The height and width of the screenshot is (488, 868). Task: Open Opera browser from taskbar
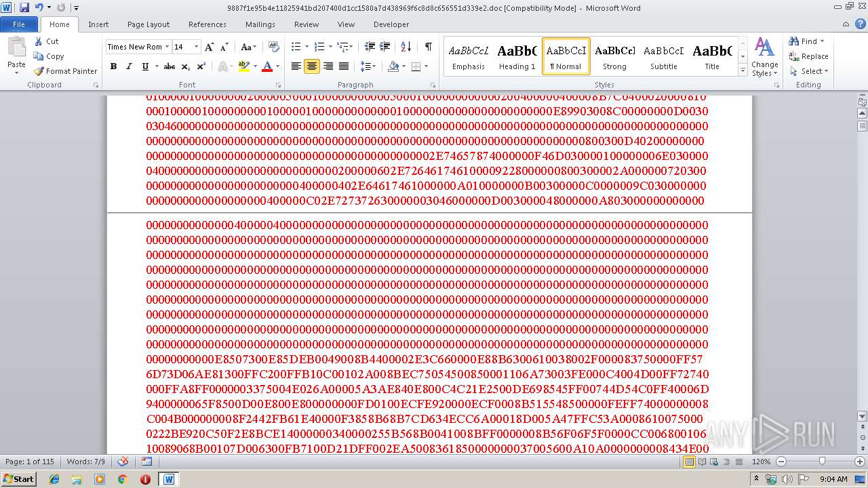pos(145,479)
